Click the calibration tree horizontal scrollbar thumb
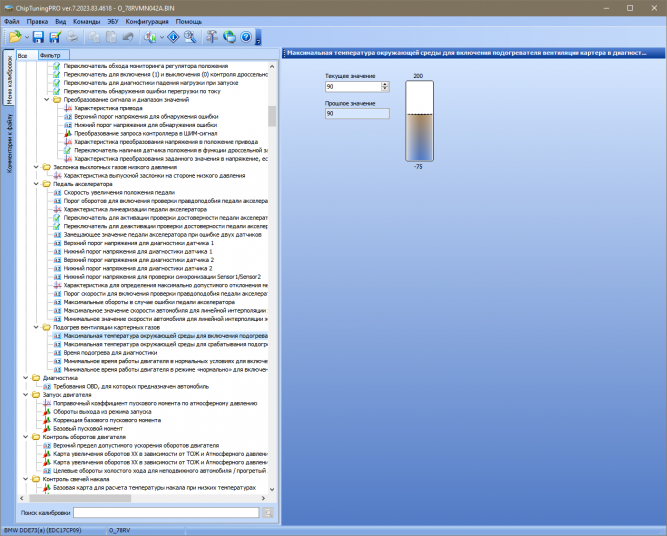The height and width of the screenshot is (536, 667). click(80, 498)
